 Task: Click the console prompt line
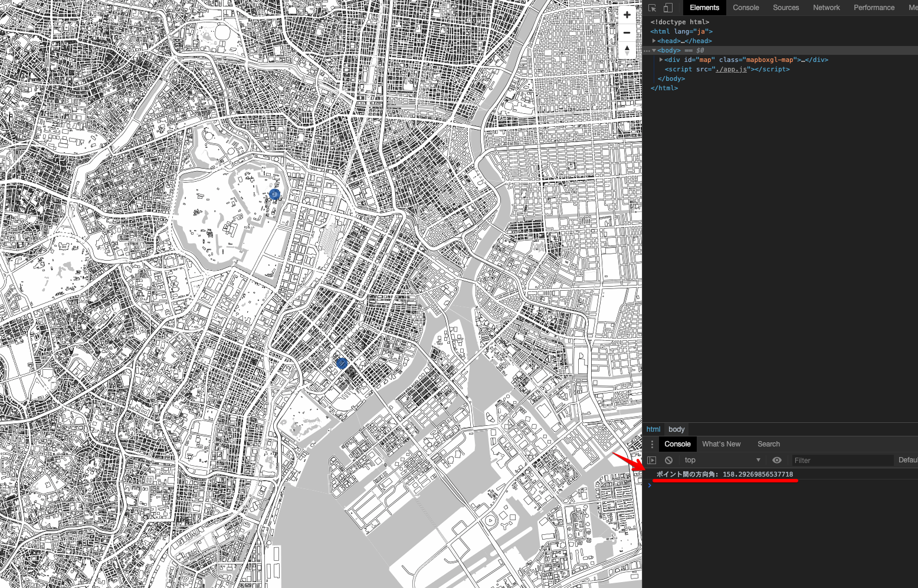point(780,485)
